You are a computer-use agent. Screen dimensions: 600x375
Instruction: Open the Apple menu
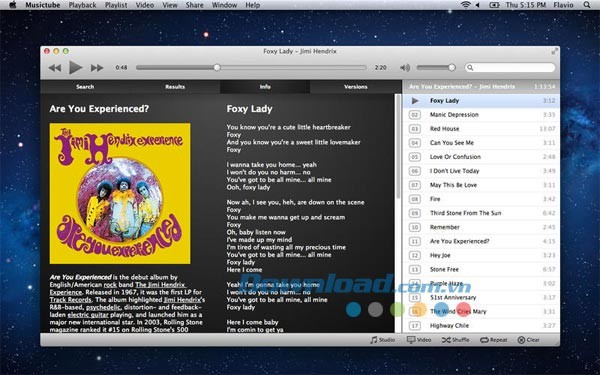pos(12,5)
